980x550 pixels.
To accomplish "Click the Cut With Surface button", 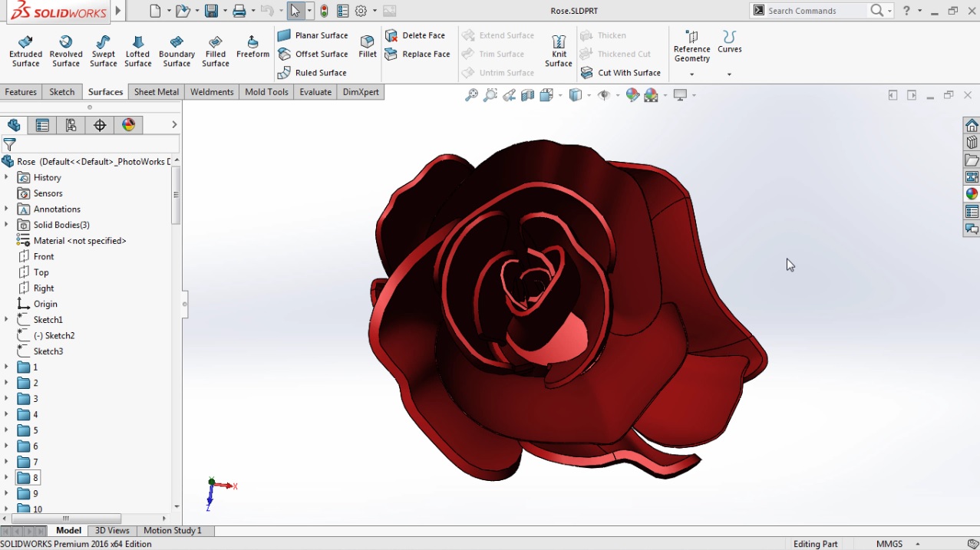I will click(621, 73).
